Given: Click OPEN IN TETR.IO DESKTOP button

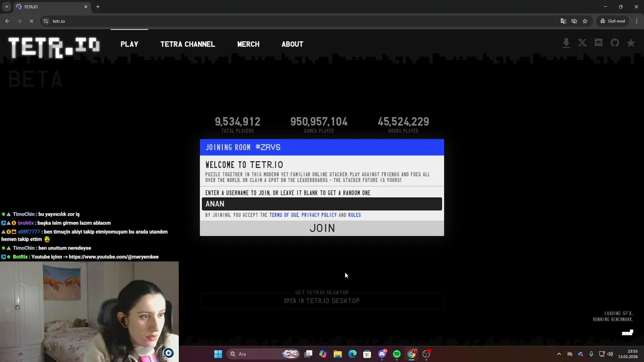Looking at the screenshot, I should point(322,301).
